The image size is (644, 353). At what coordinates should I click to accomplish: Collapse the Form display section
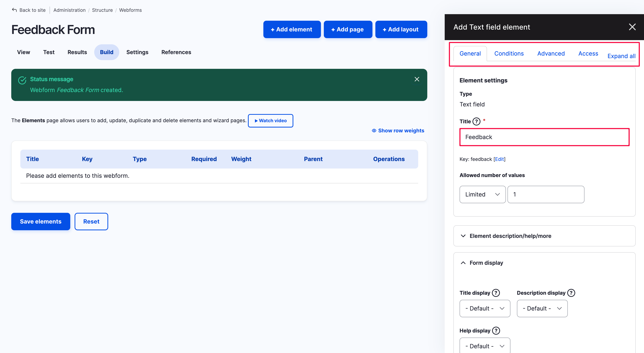tap(486, 263)
